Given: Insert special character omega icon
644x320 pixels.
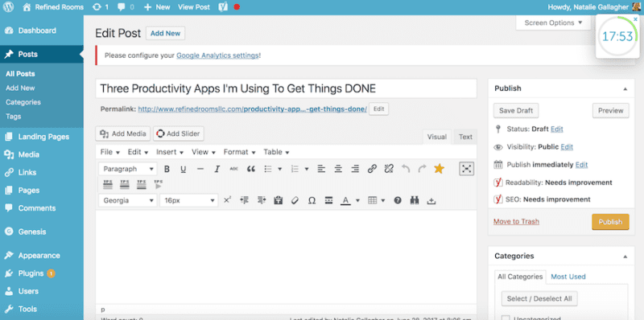Looking at the screenshot, I should (x=312, y=200).
